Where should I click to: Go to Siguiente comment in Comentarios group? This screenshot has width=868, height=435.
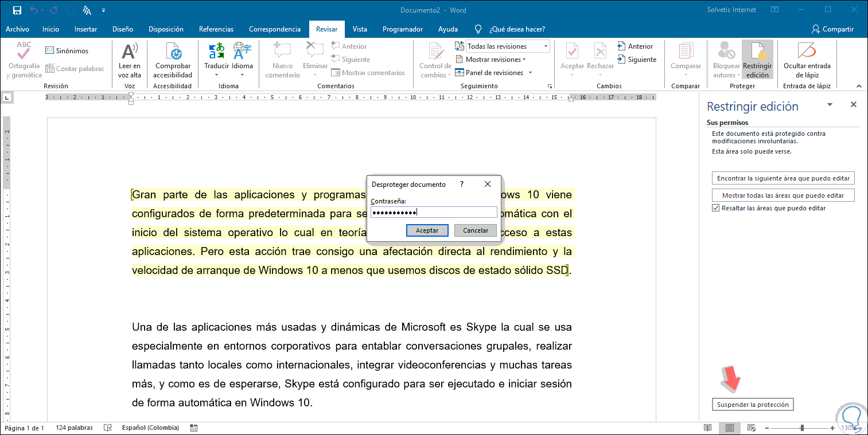pos(351,60)
